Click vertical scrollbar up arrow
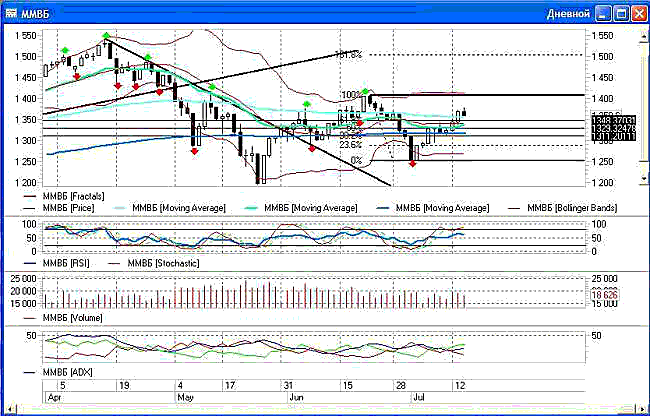Image resolution: width=650 pixels, height=416 pixels. tap(643, 36)
